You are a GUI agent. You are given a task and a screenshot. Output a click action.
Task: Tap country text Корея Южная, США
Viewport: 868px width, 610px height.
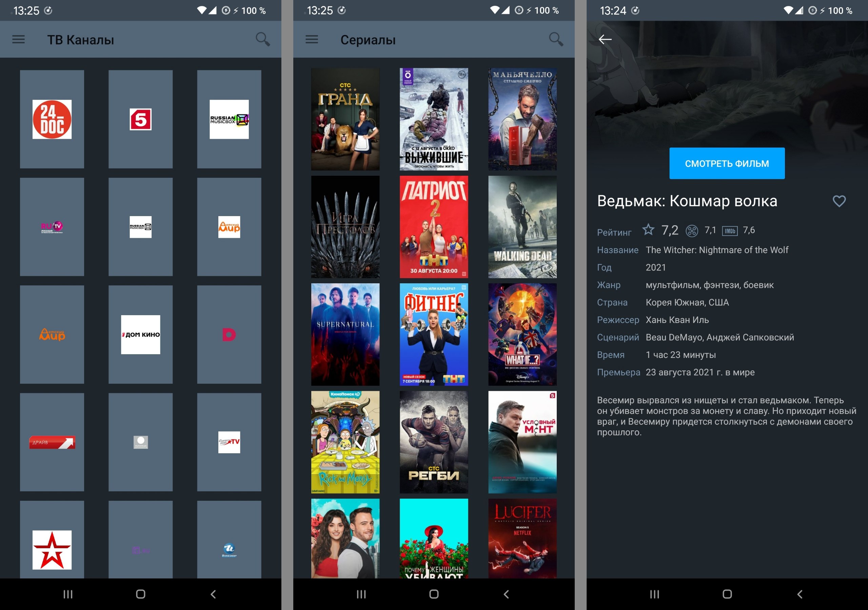tap(687, 303)
